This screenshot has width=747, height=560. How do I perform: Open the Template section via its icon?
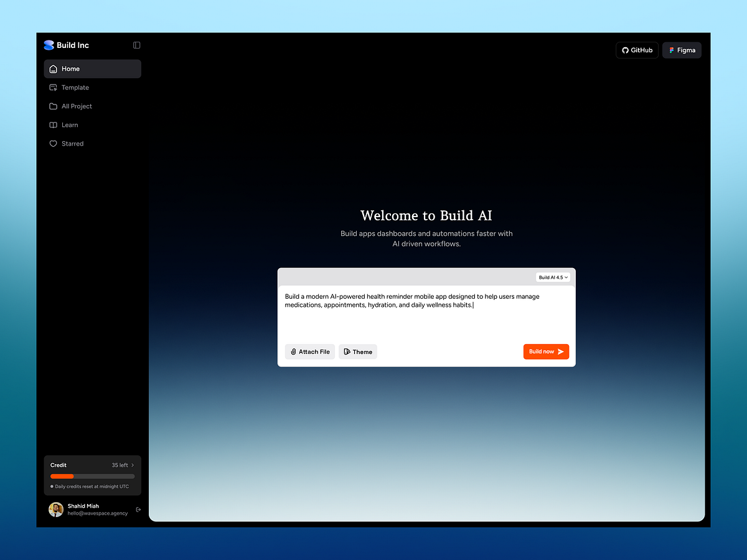[54, 87]
